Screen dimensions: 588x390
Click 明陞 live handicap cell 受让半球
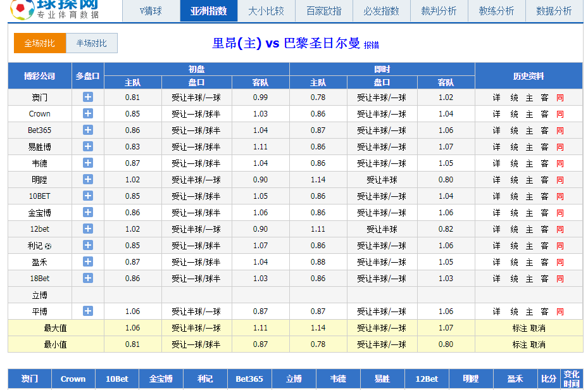coord(382,180)
